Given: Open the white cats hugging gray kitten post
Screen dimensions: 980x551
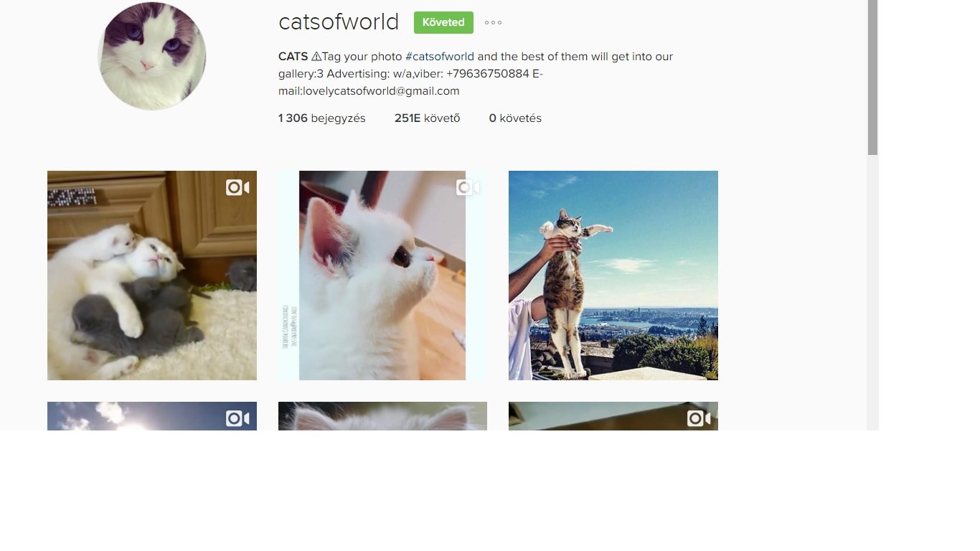Looking at the screenshot, I should click(152, 275).
